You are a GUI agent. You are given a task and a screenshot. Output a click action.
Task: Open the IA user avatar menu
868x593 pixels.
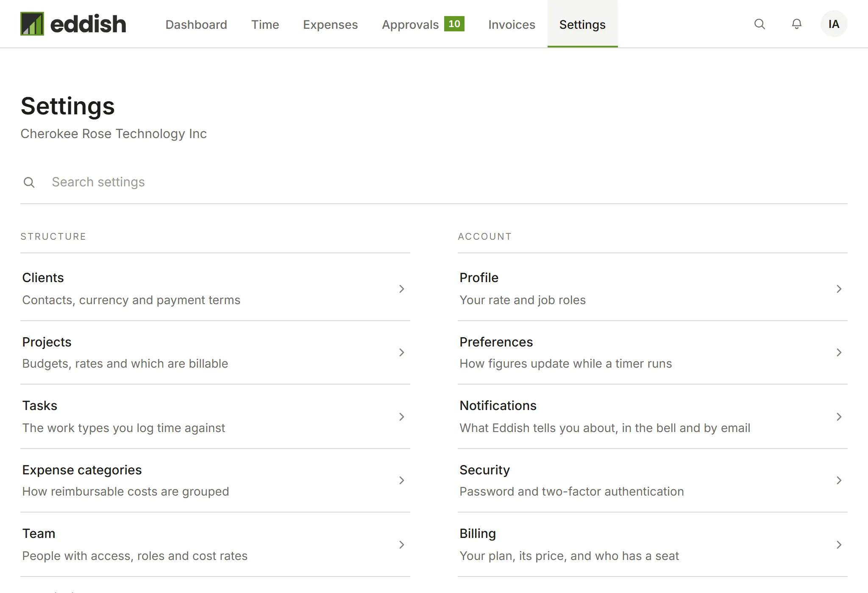(x=834, y=24)
